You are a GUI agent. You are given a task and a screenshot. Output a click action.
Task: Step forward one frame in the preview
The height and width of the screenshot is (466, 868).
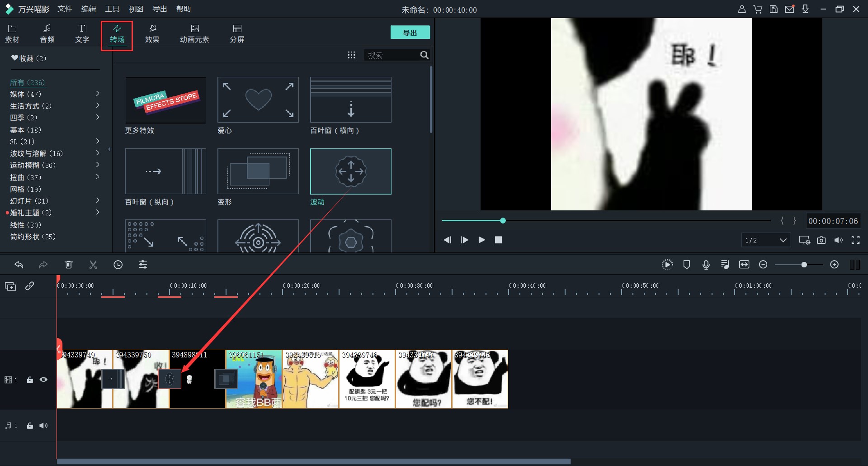464,240
